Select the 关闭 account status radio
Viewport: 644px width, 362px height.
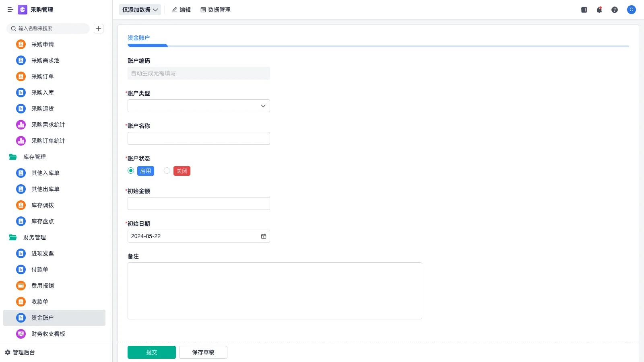coord(167,171)
